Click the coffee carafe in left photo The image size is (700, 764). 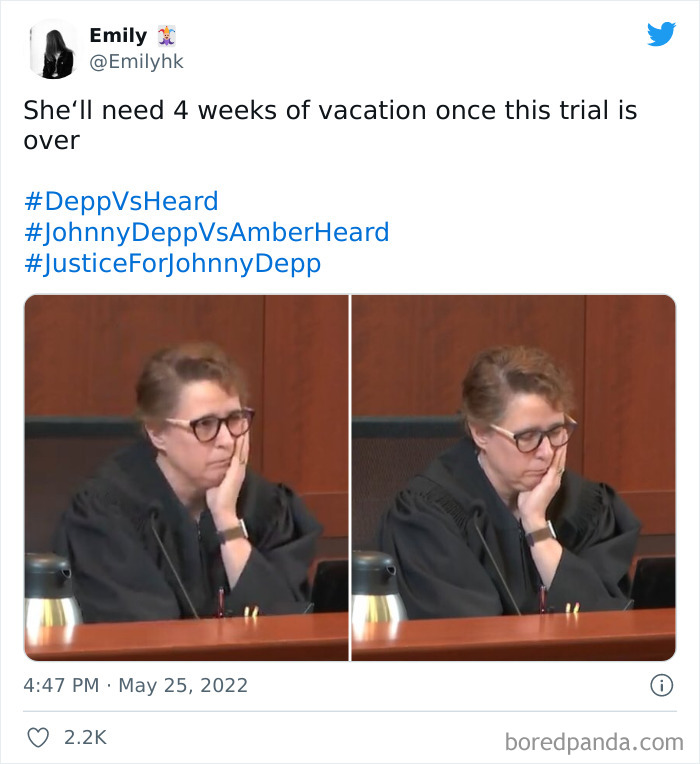tap(50, 591)
